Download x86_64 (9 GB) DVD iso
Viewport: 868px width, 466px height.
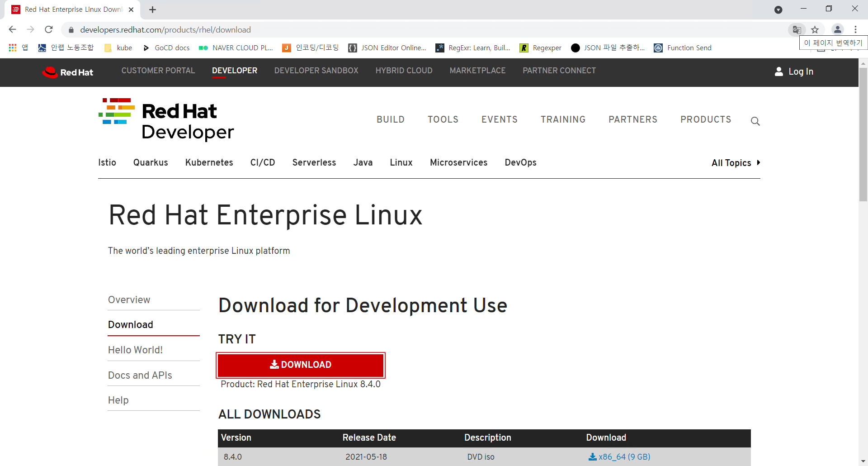pyautogui.click(x=619, y=457)
